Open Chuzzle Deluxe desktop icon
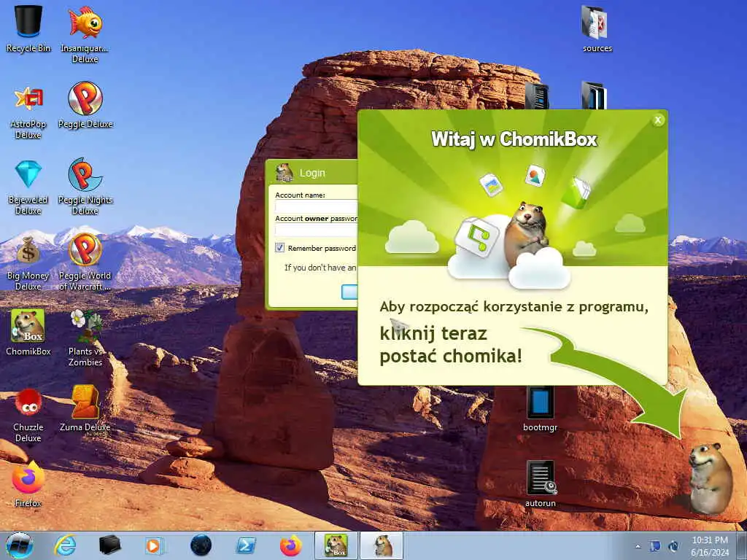 pyautogui.click(x=28, y=414)
